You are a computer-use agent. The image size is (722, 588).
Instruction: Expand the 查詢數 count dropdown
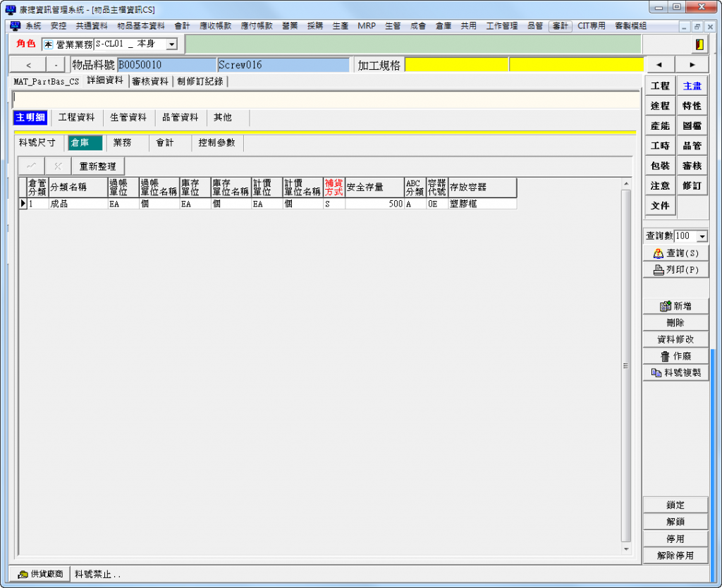702,236
